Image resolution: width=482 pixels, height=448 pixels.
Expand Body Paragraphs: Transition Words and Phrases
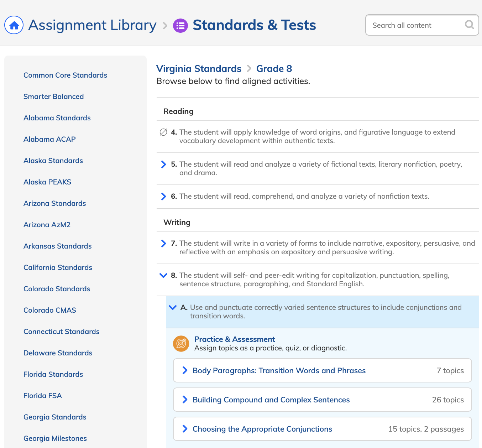click(185, 370)
